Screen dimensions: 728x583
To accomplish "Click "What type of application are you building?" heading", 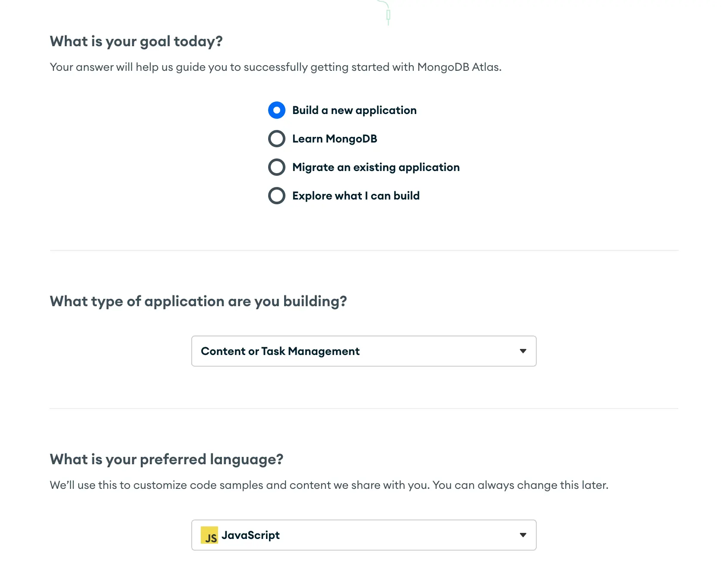I will coord(198,301).
